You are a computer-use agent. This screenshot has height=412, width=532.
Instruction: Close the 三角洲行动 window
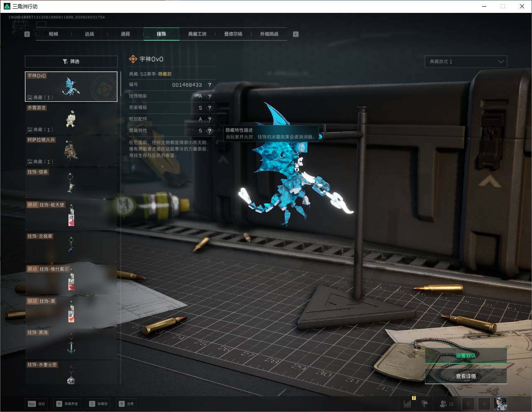coord(522,6)
